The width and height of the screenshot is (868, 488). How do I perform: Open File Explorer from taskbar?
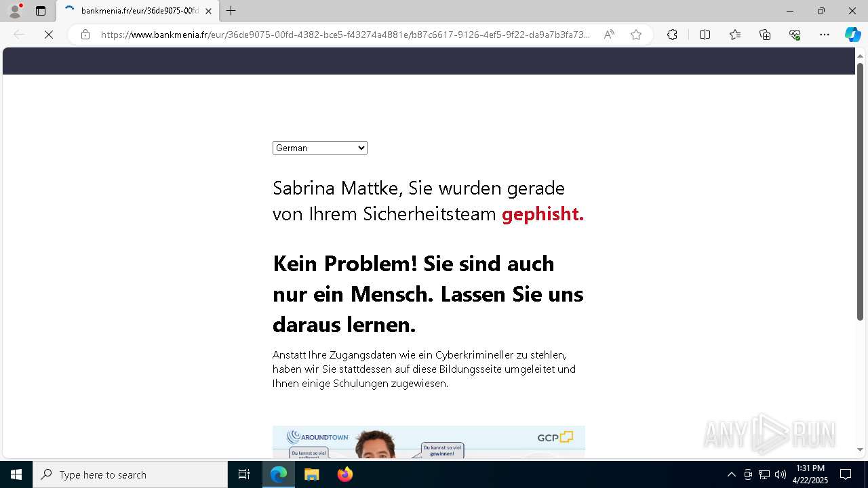pos(311,474)
